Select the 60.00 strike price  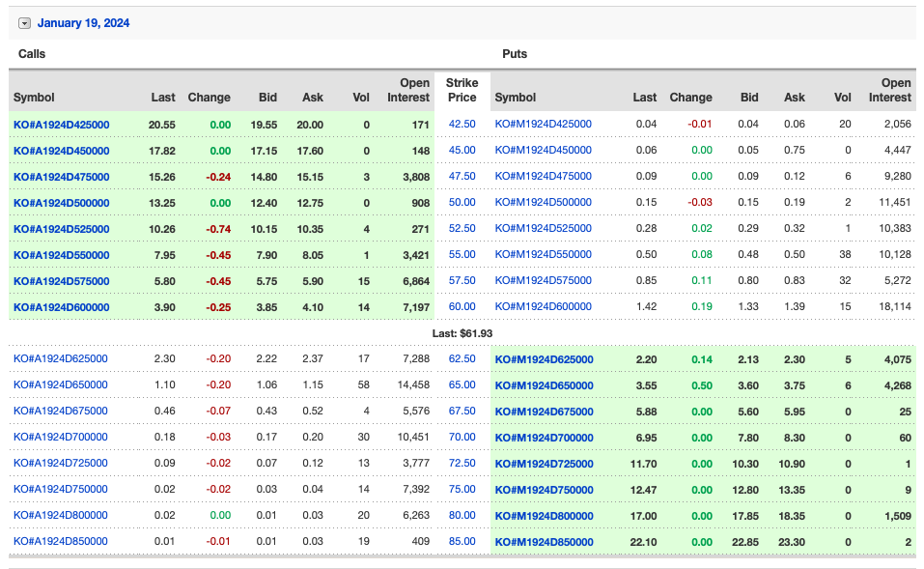462,307
